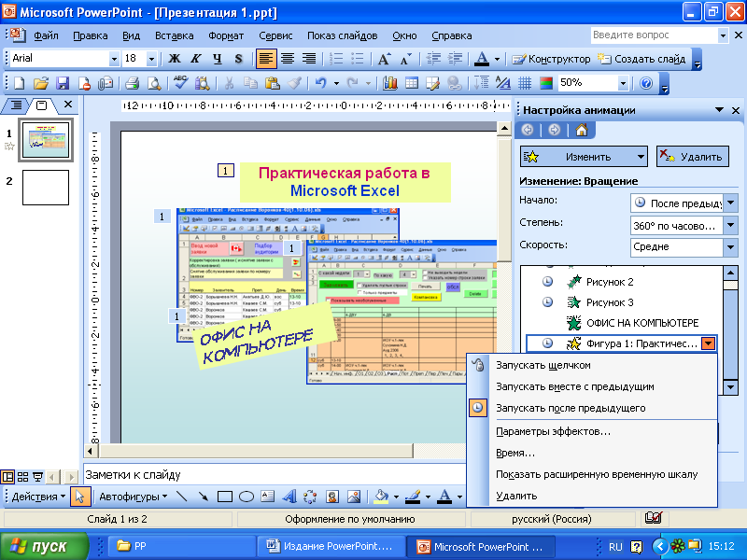Choose Запускать вместе с предыдущим
This screenshot has width=747, height=560.
[592, 386]
